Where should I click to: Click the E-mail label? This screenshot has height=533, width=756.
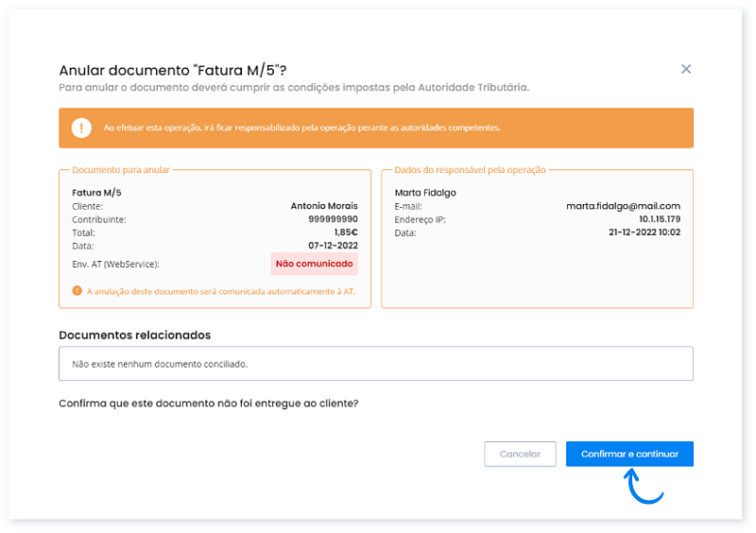[x=408, y=206]
